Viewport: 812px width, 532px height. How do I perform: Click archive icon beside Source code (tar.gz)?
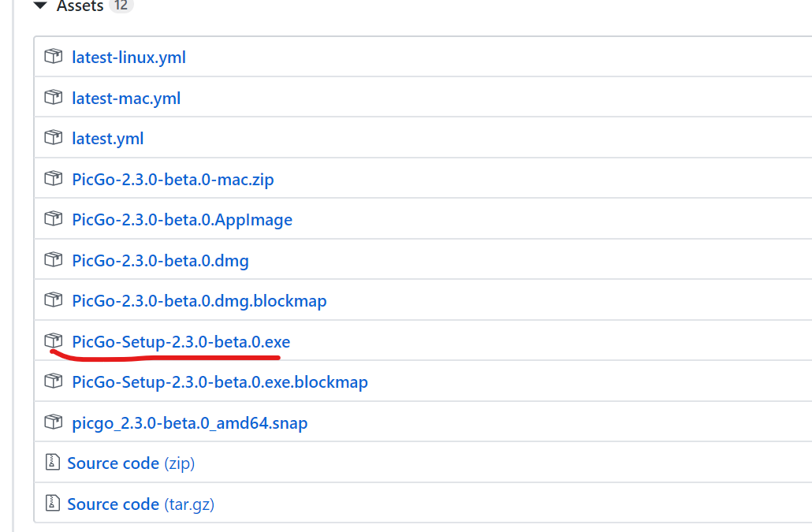(x=52, y=503)
